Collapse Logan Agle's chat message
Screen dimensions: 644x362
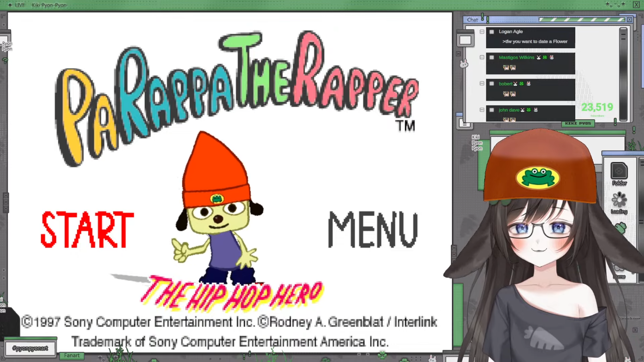coord(481,32)
